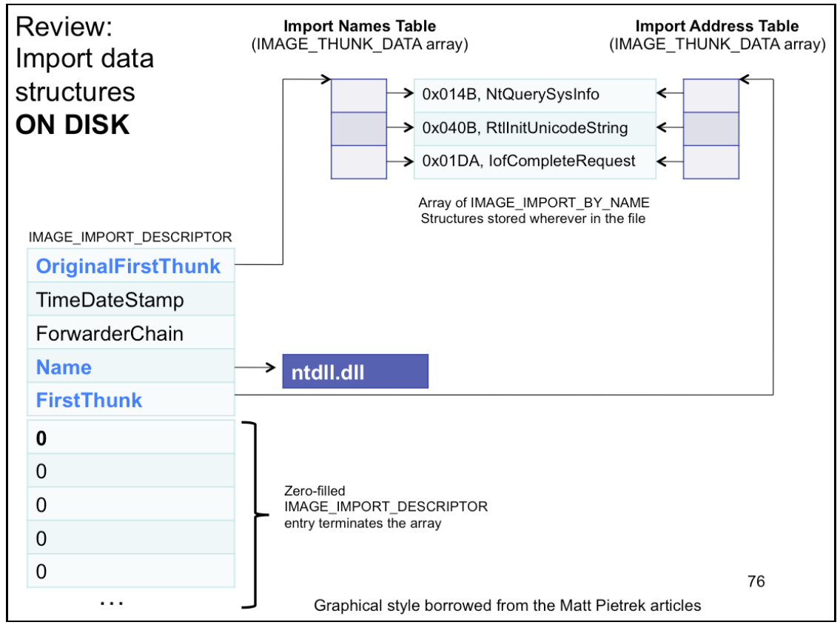
Task: Click shaded middle cell of Import Address Table
Action: (x=710, y=128)
